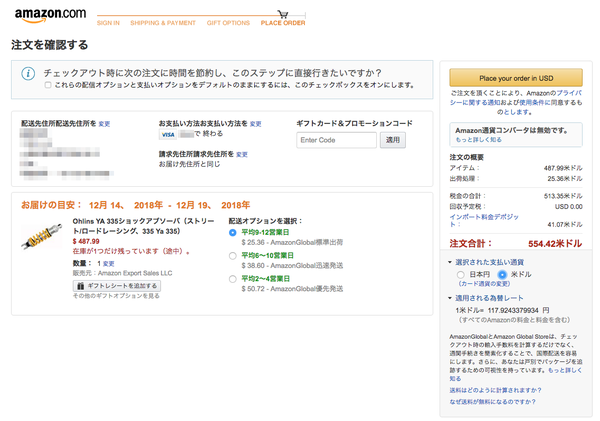Click $ 38.60 AmazonGlobal expedited shipping text
Image resolution: width=600 pixels, height=421 pixels.
292,265
